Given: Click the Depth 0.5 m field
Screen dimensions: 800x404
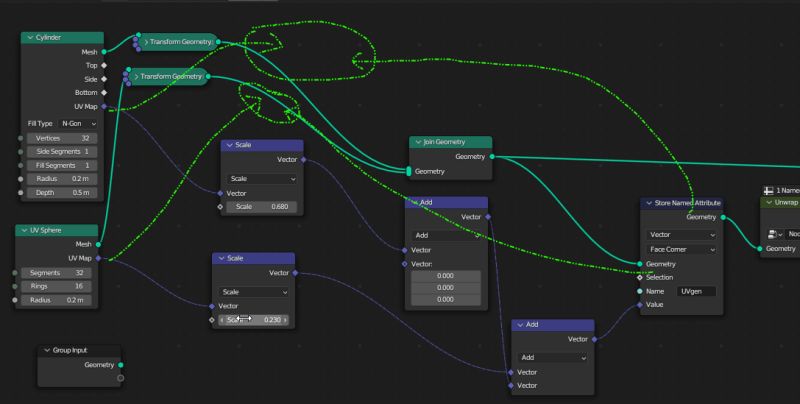Looking at the screenshot, I should (x=62, y=193).
